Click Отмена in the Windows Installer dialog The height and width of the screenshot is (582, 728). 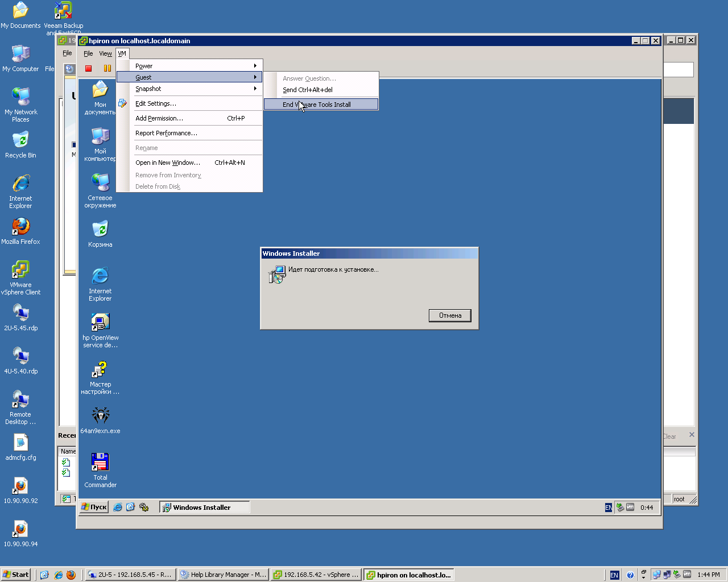tap(450, 315)
